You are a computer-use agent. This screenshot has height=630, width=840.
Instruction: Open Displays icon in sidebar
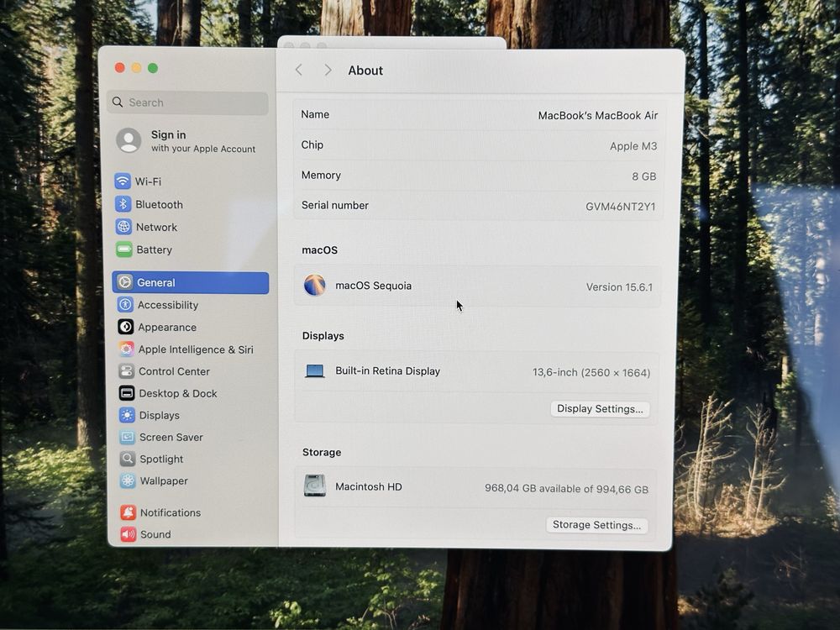pos(127,415)
